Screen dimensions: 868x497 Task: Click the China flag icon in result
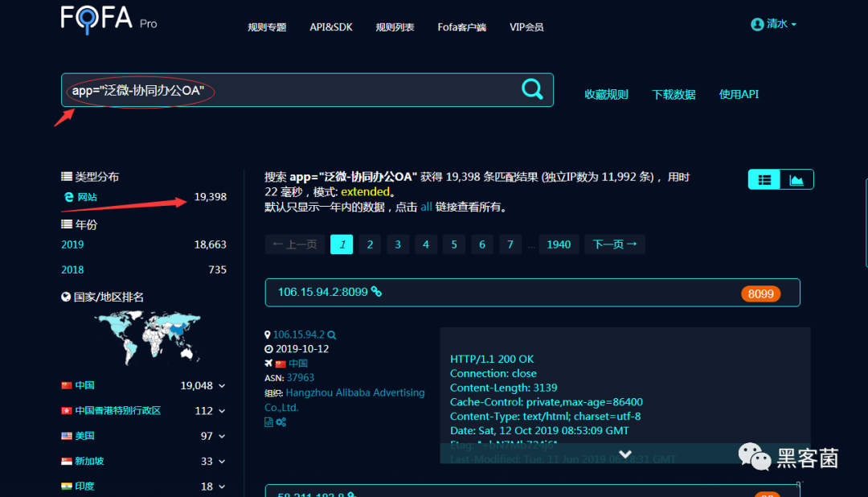tap(280, 364)
